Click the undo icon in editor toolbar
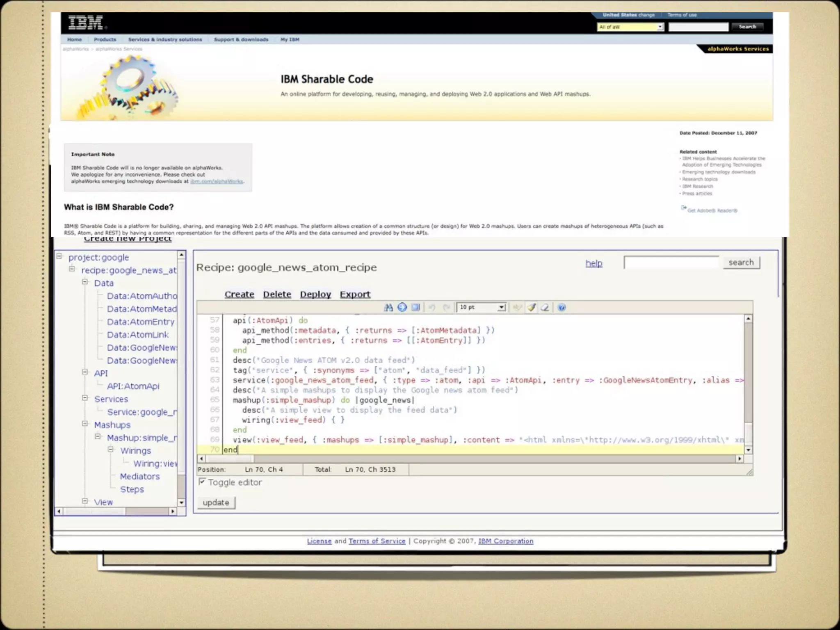 (x=432, y=307)
